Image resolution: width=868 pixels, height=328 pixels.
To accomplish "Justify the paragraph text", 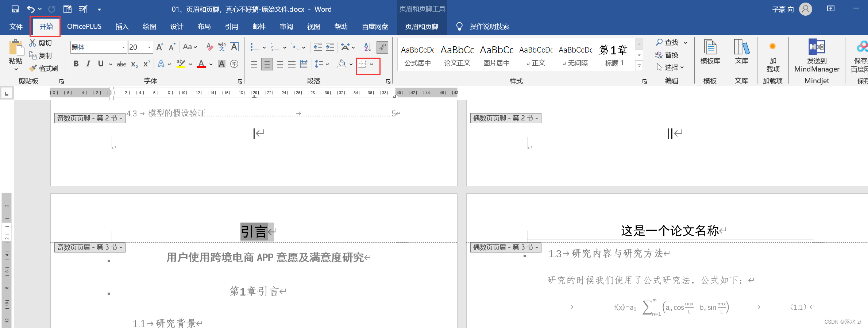I will (292, 64).
